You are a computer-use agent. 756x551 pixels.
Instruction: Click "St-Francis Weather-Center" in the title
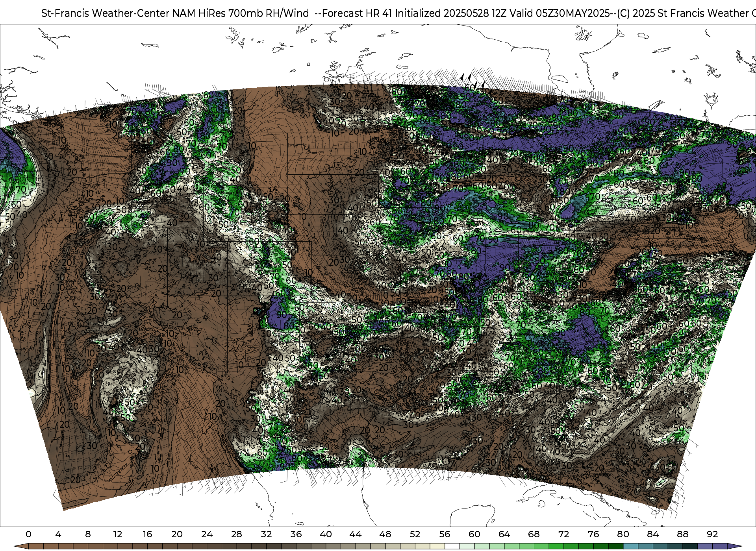[x=105, y=13]
